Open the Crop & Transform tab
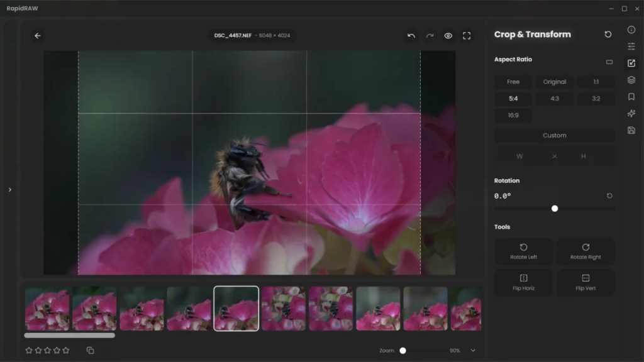644x362 pixels. point(631,63)
